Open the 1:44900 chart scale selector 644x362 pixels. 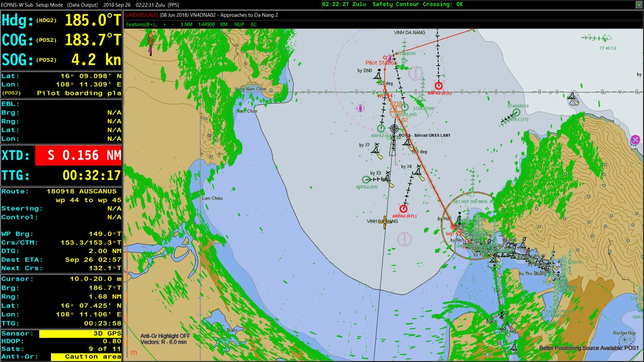pos(207,25)
